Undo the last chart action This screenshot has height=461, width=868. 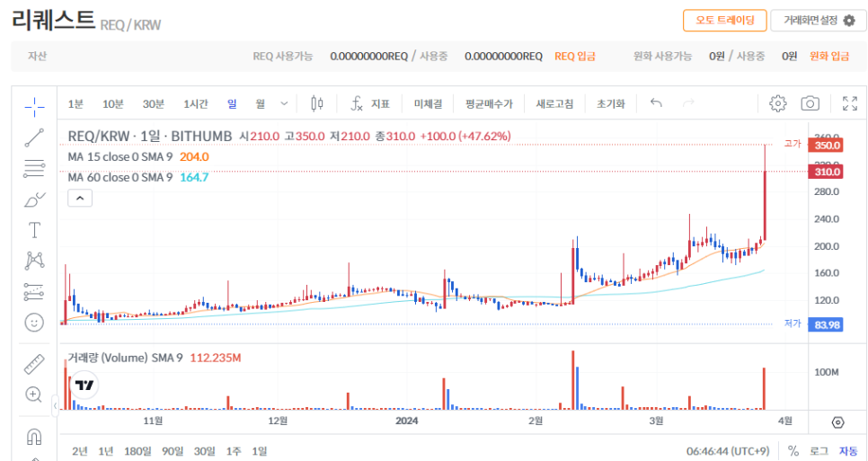[x=656, y=103]
